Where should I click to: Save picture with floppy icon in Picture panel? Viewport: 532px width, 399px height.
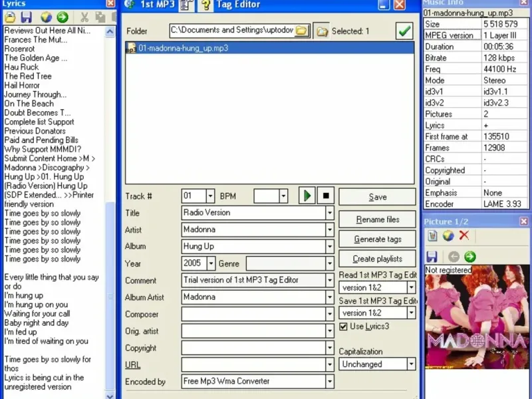[x=432, y=257]
